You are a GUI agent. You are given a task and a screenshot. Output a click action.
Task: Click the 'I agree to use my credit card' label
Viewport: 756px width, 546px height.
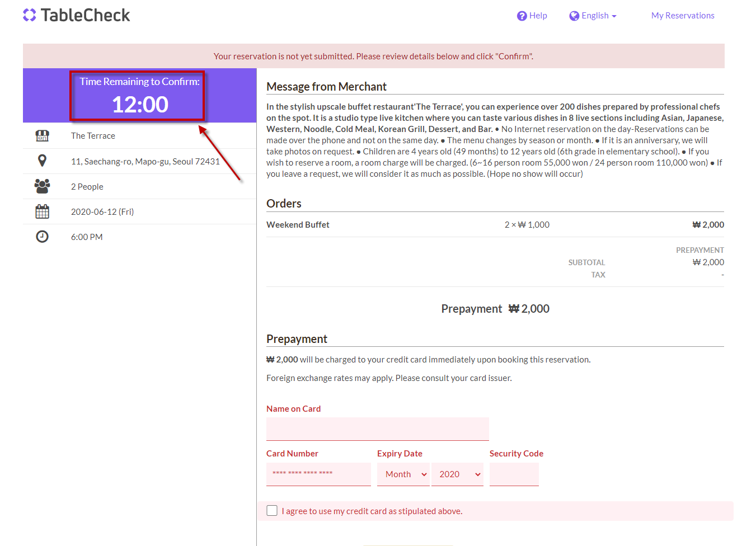[x=372, y=511]
